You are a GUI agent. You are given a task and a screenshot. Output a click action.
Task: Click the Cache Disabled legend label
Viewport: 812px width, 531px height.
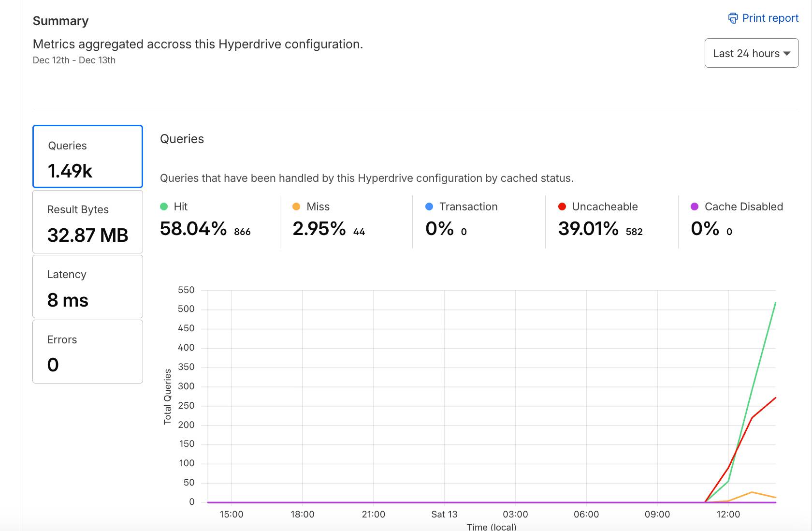pyautogui.click(x=743, y=206)
